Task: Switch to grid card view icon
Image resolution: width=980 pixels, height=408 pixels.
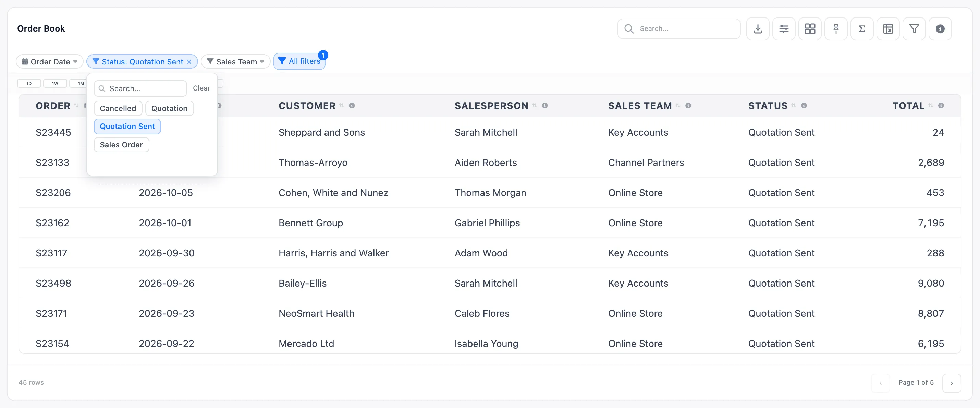Action: coord(810,28)
